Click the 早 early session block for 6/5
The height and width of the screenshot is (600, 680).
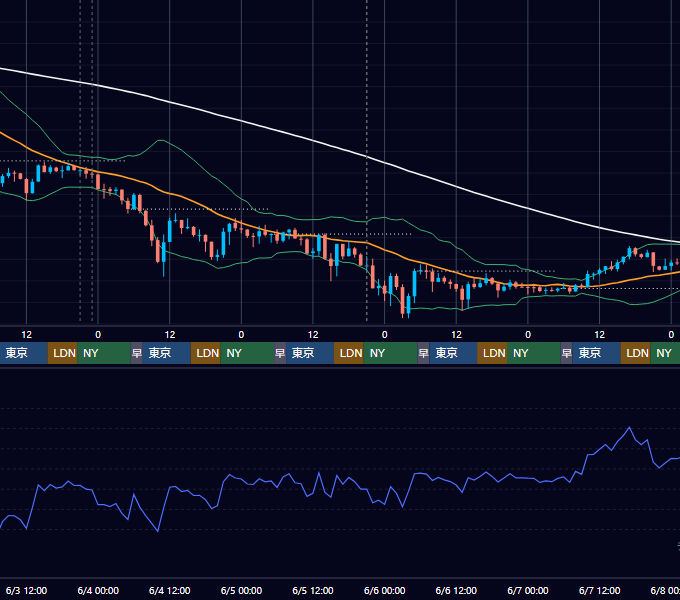click(280, 353)
